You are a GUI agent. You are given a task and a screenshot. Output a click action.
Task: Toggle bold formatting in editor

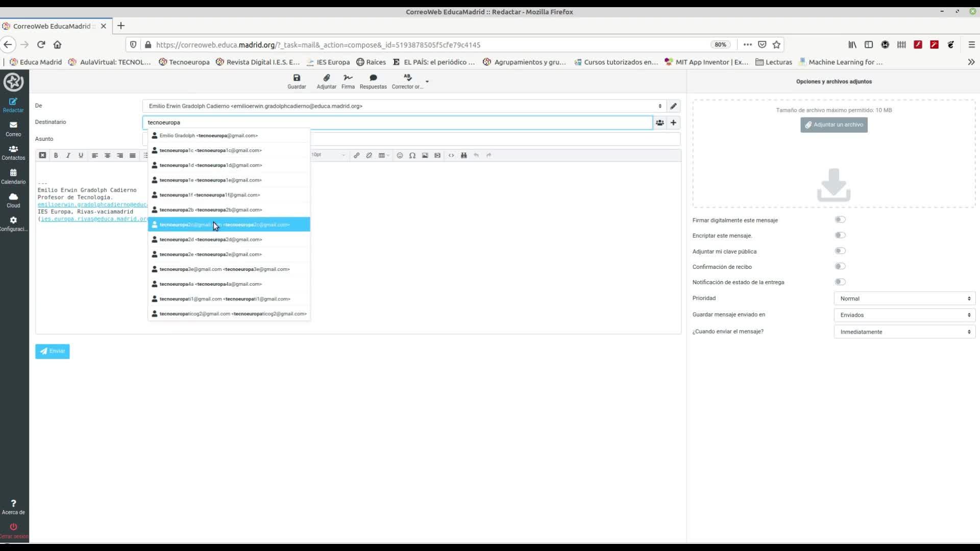[56, 156]
